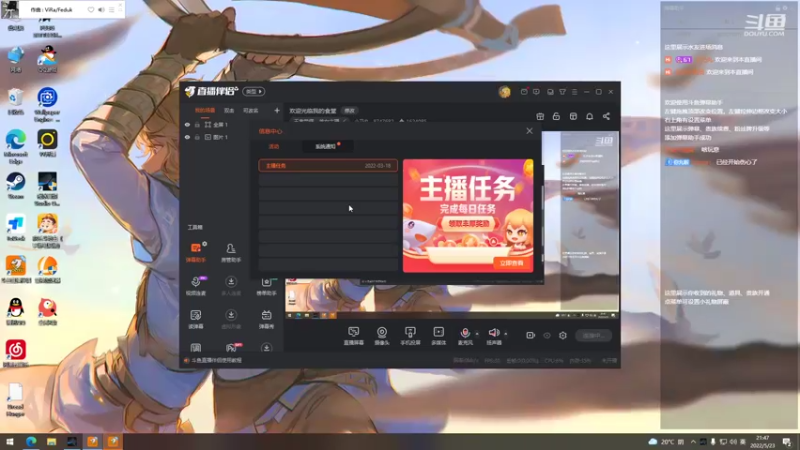This screenshot has width=800, height=450.
Task: Close the 信息中心 dialog
Action: pyautogui.click(x=529, y=131)
